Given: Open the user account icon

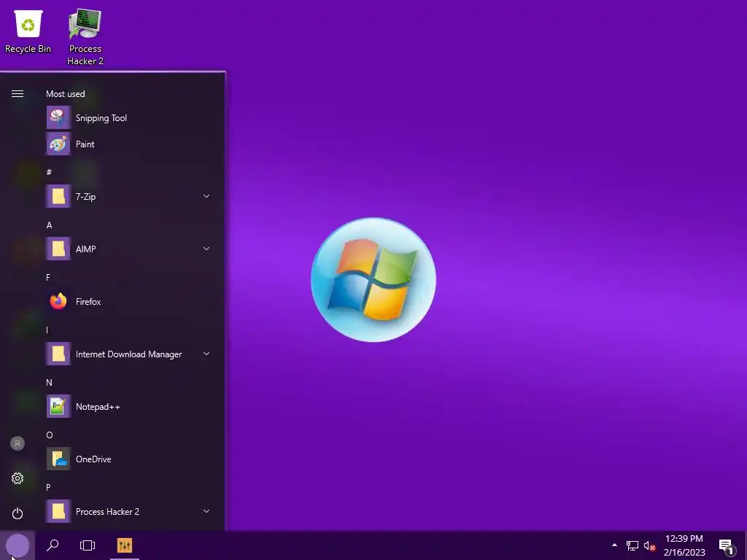Looking at the screenshot, I should click(18, 443).
